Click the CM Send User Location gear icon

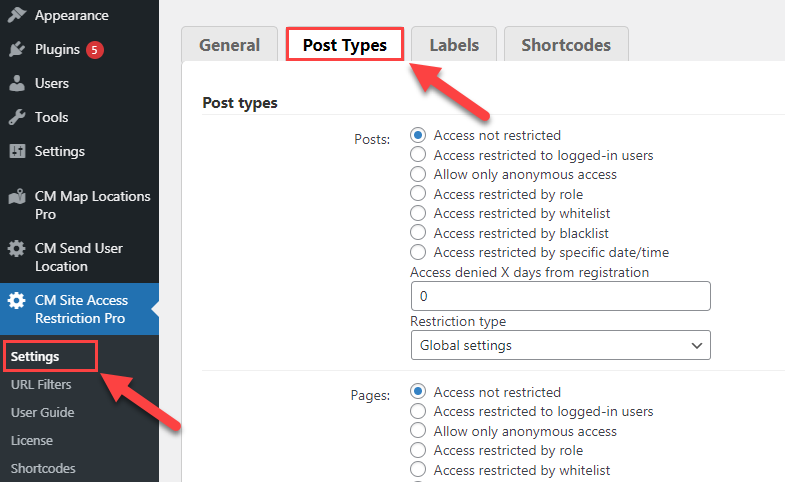(17, 248)
